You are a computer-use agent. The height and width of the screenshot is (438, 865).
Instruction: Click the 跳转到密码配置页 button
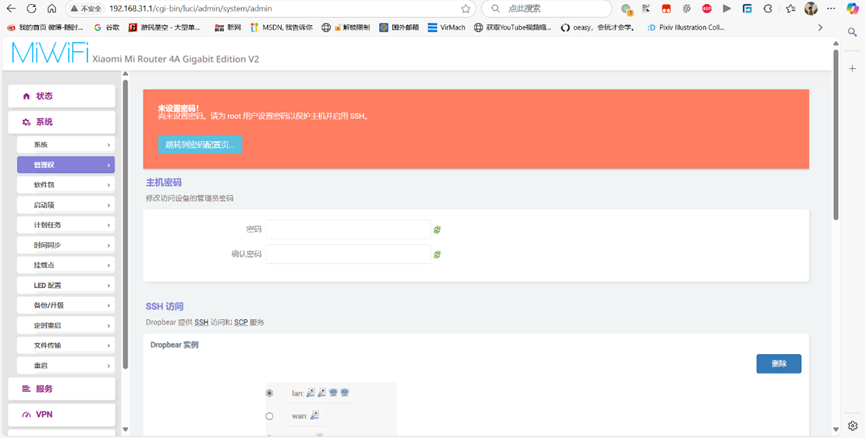199,145
